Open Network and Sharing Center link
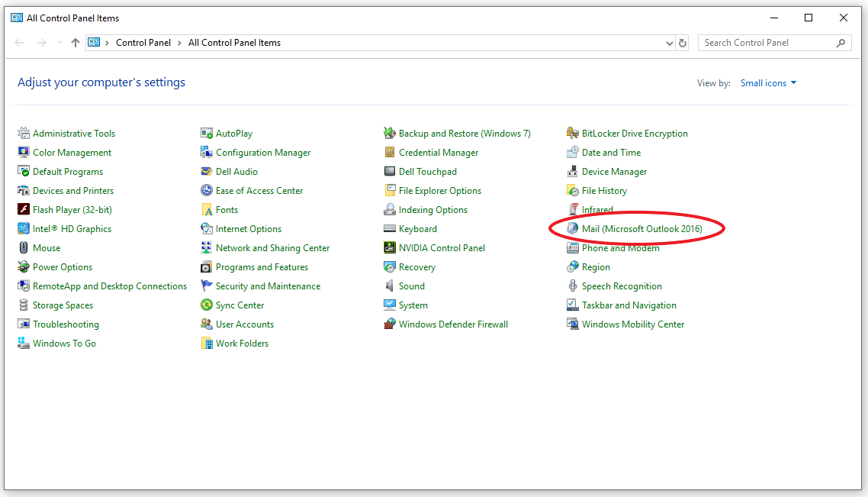868x497 pixels. [x=272, y=248]
